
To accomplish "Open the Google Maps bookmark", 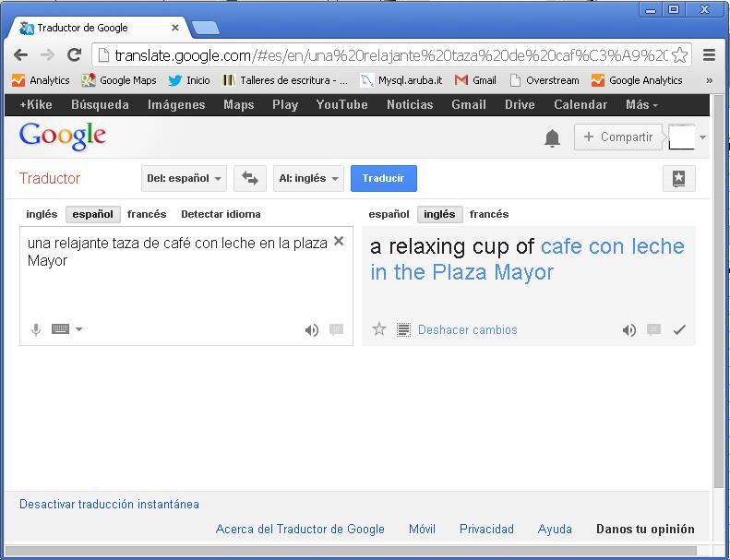I will coord(119,80).
